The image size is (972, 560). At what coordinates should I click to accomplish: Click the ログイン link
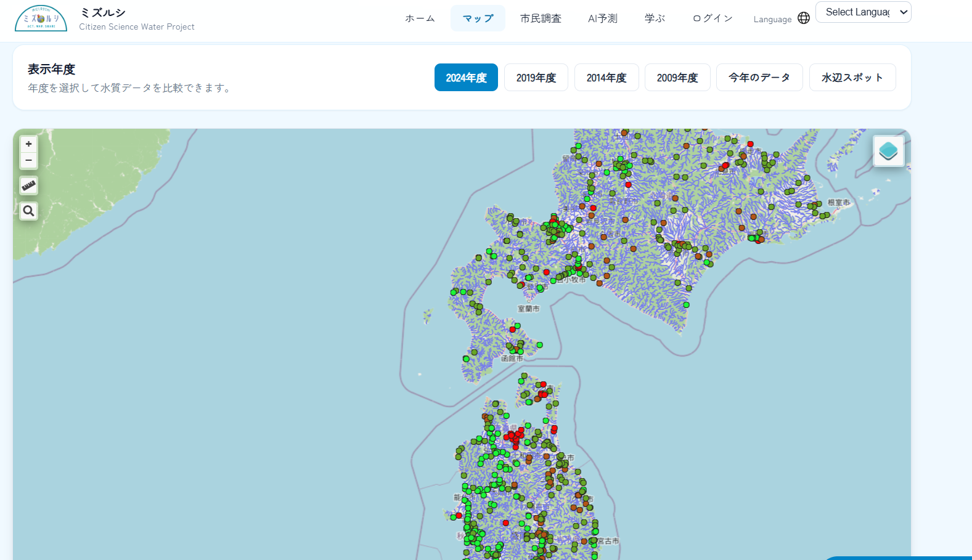click(x=713, y=18)
